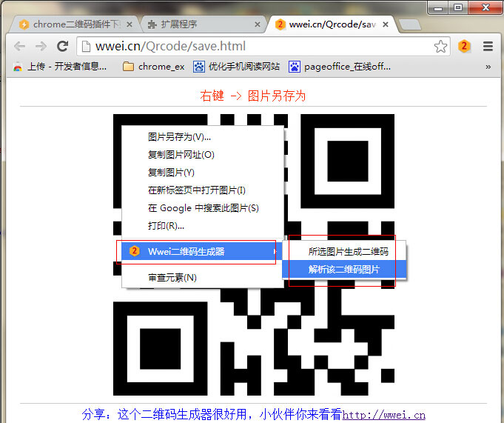Open the 上传 - 开发者信息 bookmark
This screenshot has width=504, height=423.
pos(60,67)
